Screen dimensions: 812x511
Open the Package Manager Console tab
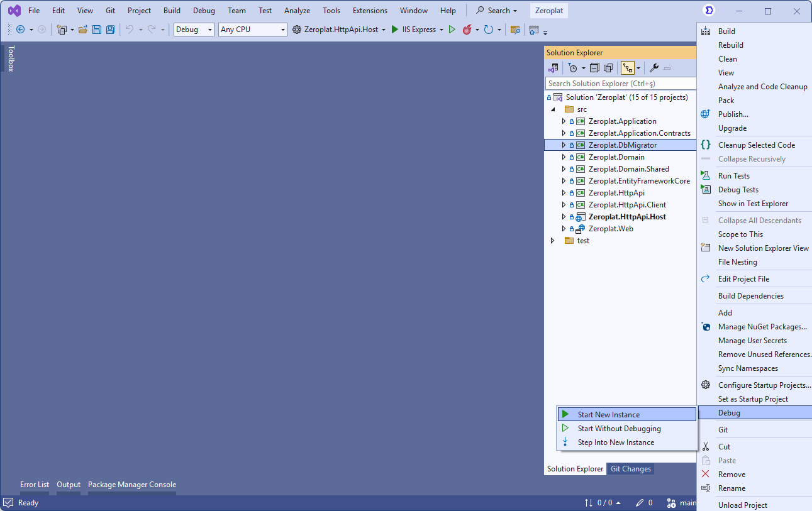pos(132,485)
